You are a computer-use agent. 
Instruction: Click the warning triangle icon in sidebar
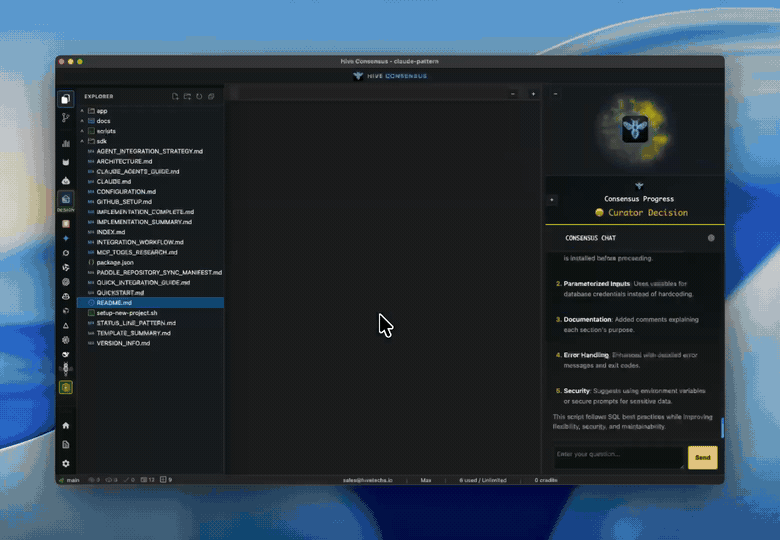[66, 326]
